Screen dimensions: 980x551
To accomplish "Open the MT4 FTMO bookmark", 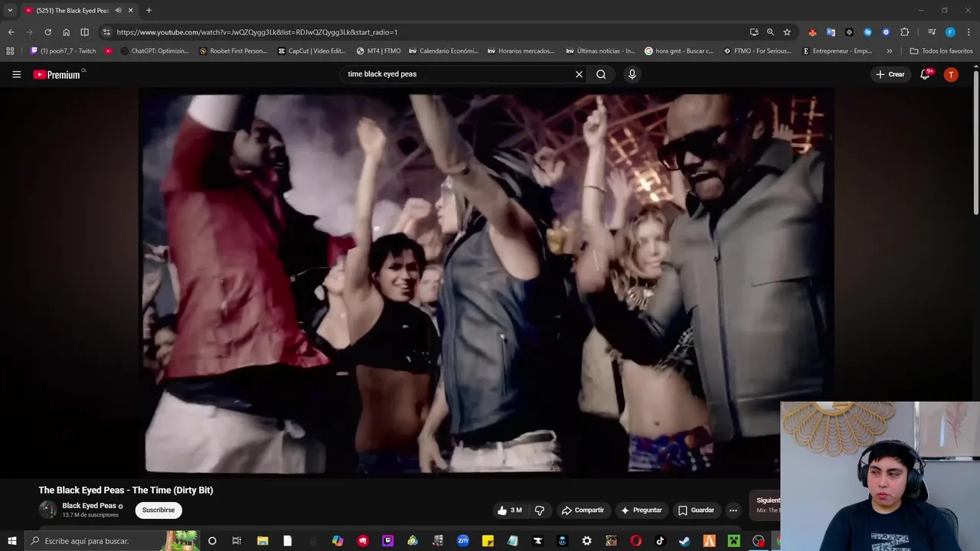I will (x=378, y=51).
